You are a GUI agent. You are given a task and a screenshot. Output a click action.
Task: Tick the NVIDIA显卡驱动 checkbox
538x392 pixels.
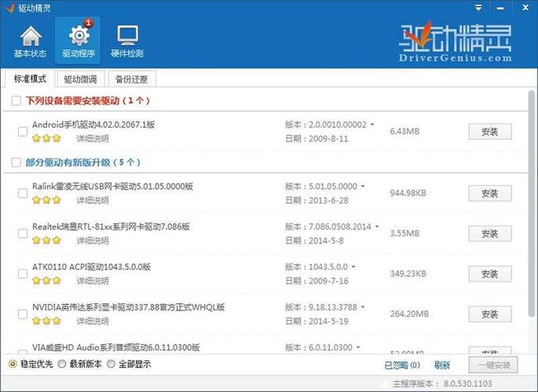point(23,314)
